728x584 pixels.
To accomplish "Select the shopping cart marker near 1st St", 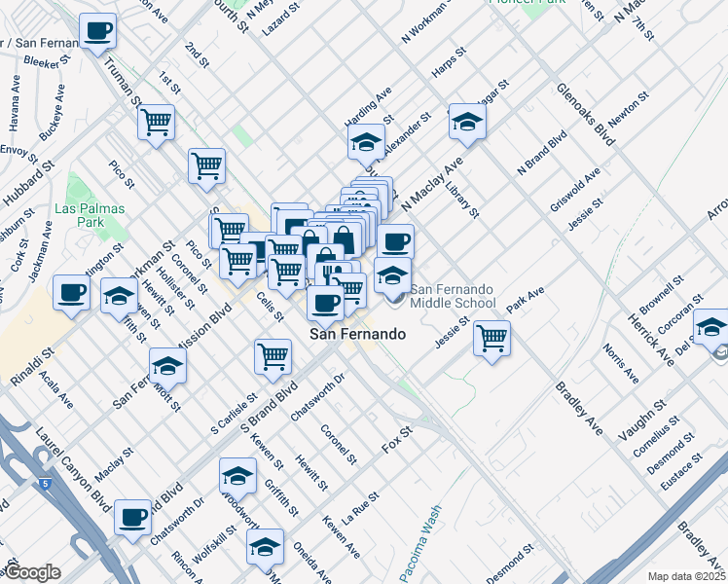I will coord(156,123).
